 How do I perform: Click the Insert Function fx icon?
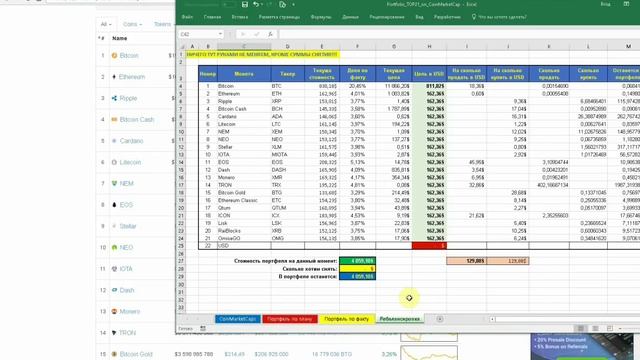tap(270, 34)
